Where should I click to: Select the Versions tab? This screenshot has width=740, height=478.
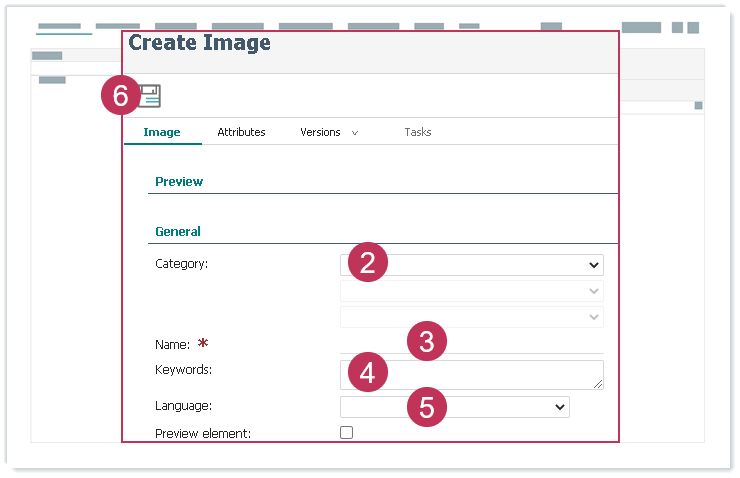coord(320,132)
